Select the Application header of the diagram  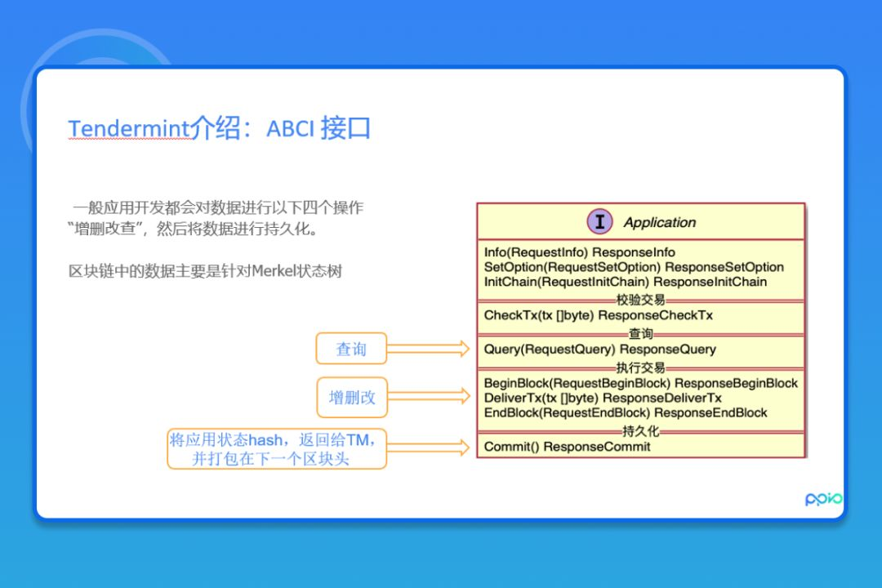(659, 222)
